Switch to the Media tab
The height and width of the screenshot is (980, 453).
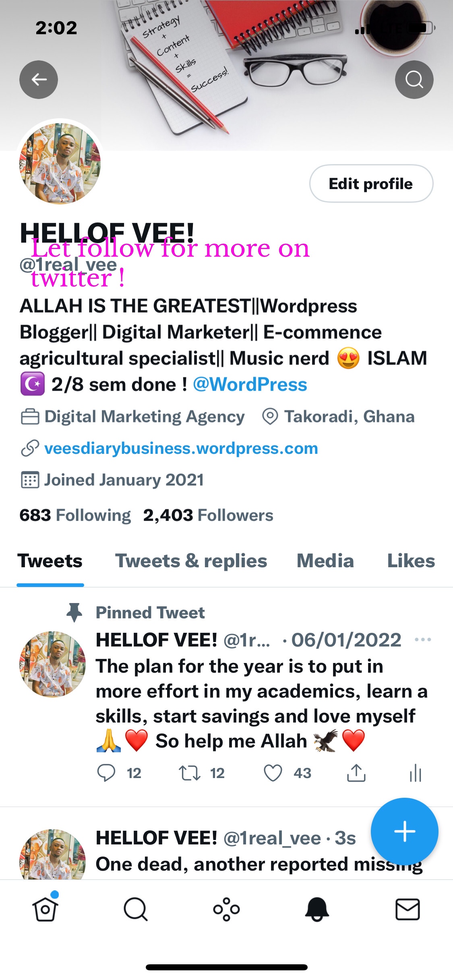(x=325, y=561)
